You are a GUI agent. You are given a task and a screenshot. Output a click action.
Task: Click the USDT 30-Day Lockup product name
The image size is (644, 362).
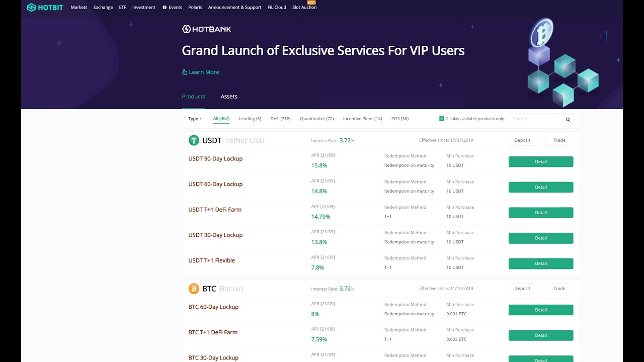(x=215, y=235)
